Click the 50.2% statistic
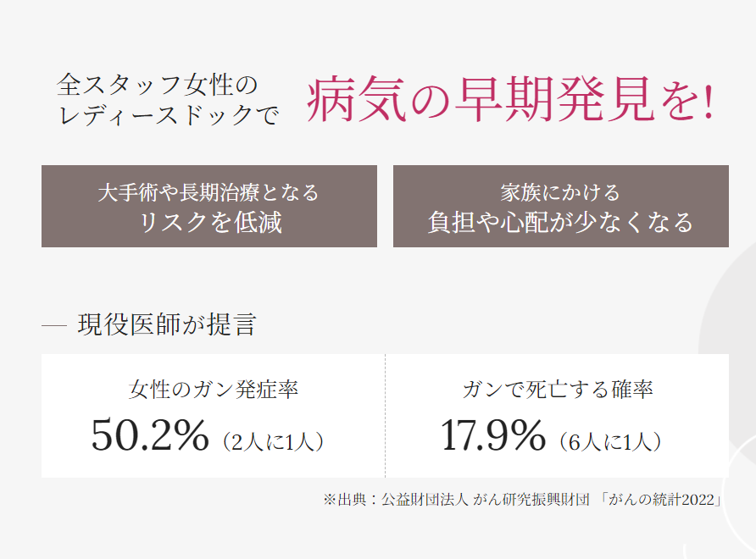The image size is (756, 559). [150, 435]
